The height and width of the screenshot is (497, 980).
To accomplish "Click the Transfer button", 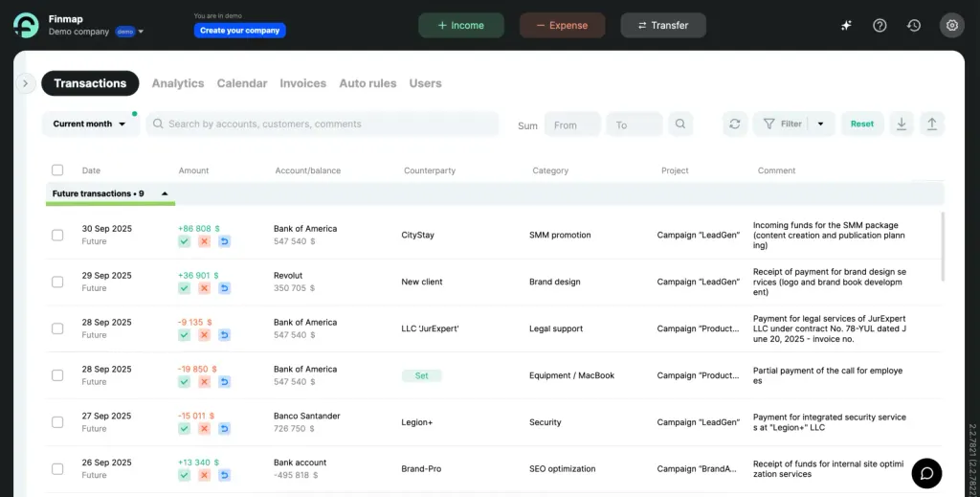I will click(x=663, y=26).
